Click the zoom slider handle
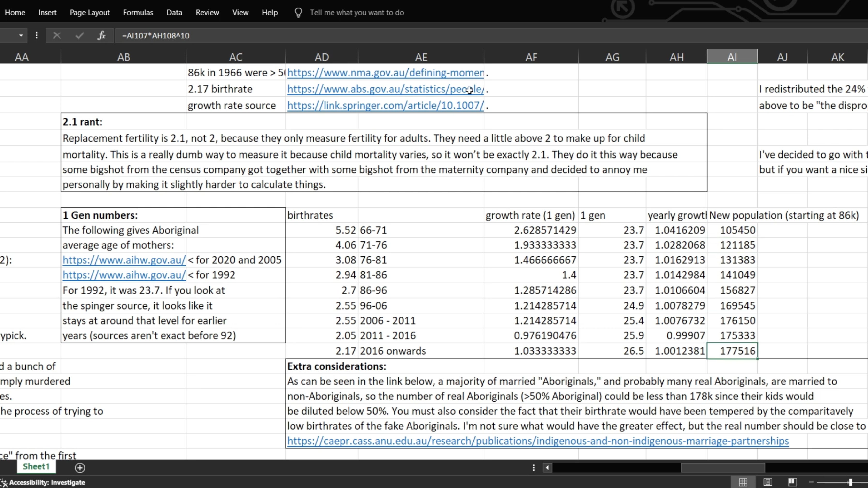The image size is (868, 488). click(x=851, y=482)
